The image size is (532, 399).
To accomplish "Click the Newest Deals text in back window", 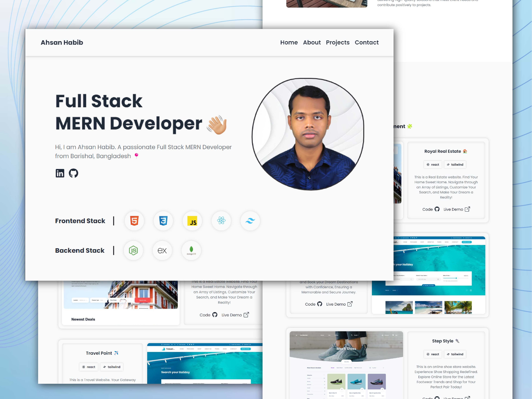I will (83, 319).
